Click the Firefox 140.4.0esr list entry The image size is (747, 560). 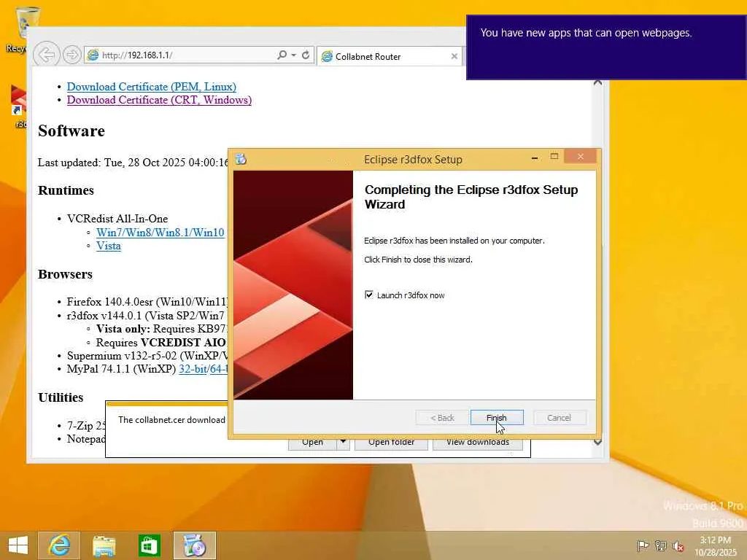pyautogui.click(x=147, y=301)
